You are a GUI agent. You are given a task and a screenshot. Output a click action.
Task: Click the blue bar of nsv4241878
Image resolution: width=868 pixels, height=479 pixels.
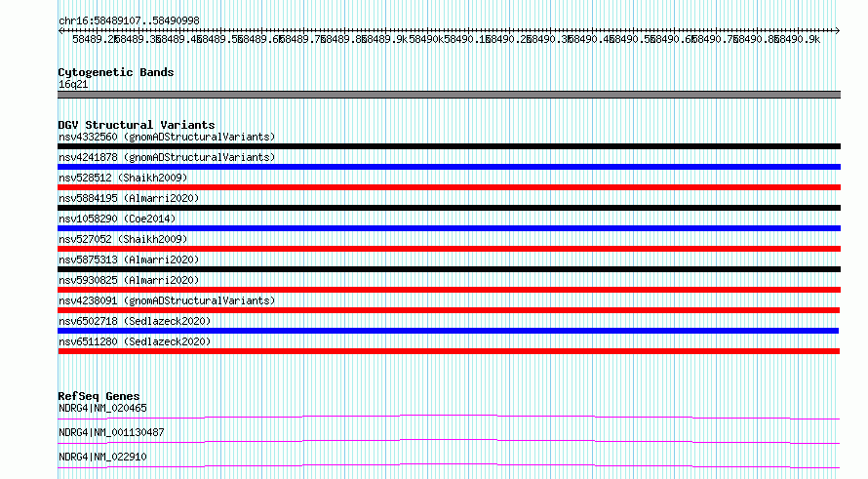pyautogui.click(x=449, y=167)
